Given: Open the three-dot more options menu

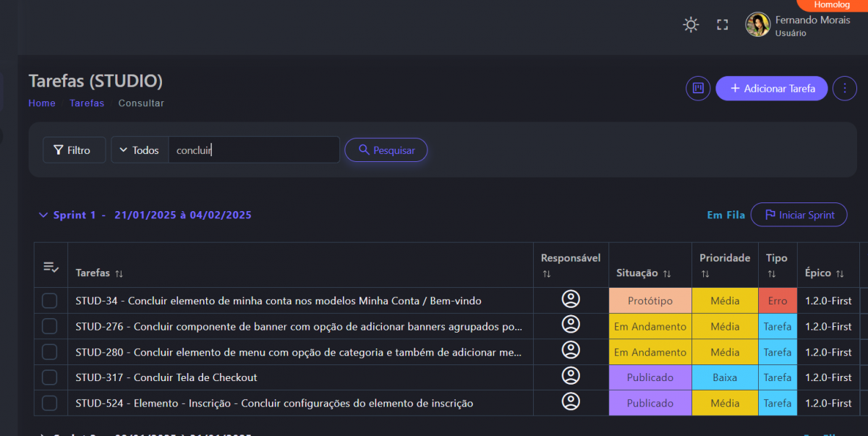Looking at the screenshot, I should (844, 88).
